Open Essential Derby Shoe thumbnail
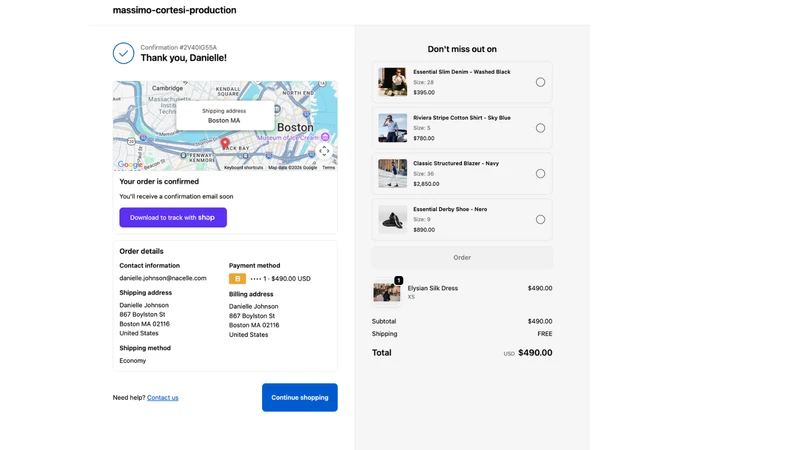This screenshot has height=450, width=800. (x=392, y=219)
